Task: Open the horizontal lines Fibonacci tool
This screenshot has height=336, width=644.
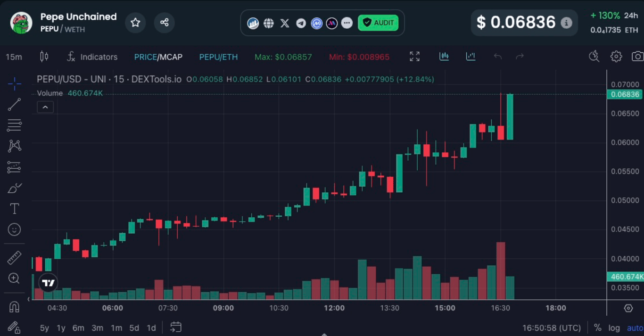Action: tap(14, 125)
